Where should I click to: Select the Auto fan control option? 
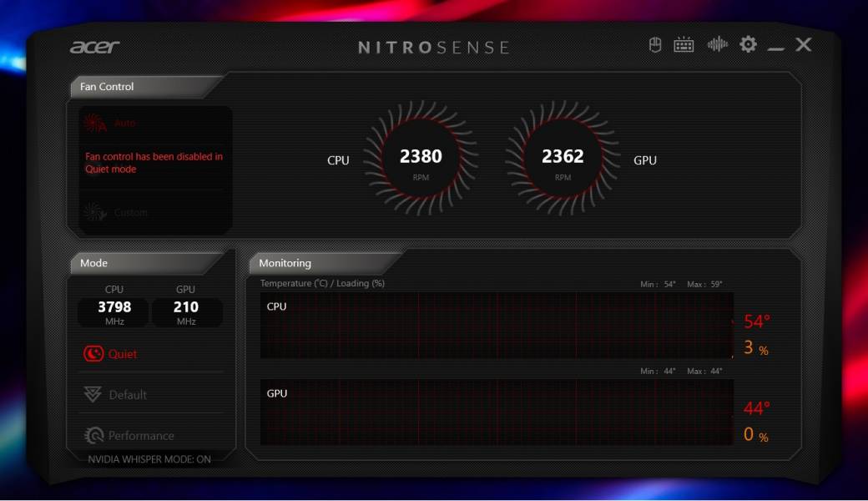(109, 123)
